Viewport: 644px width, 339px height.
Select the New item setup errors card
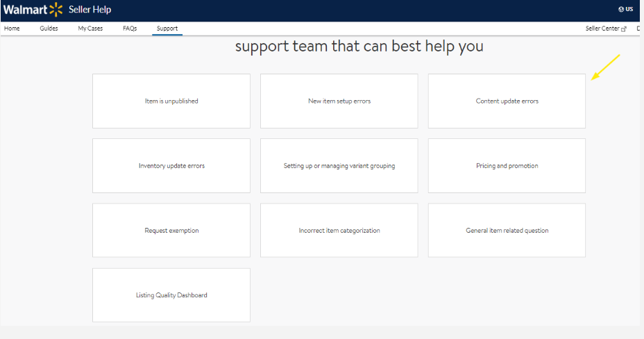[x=339, y=101]
